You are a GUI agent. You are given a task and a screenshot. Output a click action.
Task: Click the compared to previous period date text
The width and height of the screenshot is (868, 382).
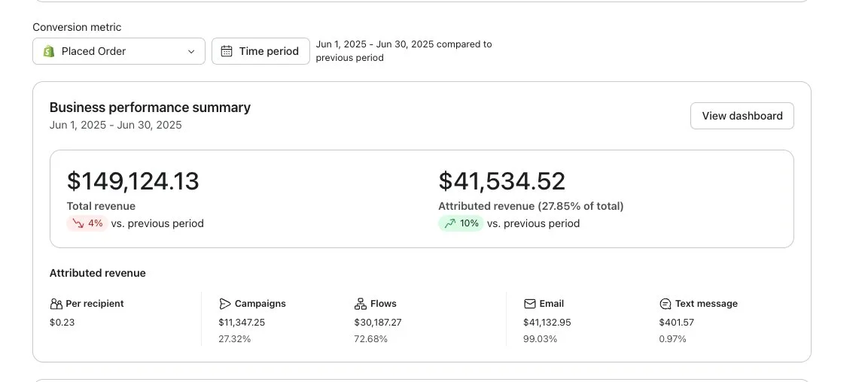click(x=404, y=51)
